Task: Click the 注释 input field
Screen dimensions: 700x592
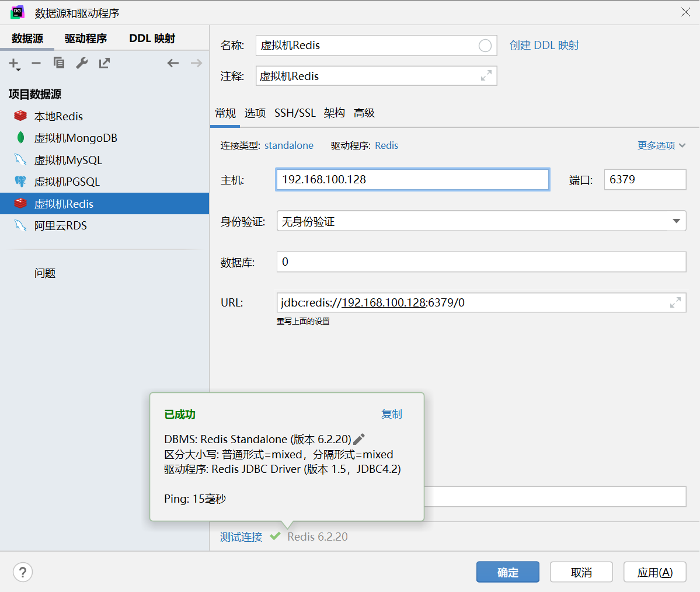Action: [x=376, y=76]
